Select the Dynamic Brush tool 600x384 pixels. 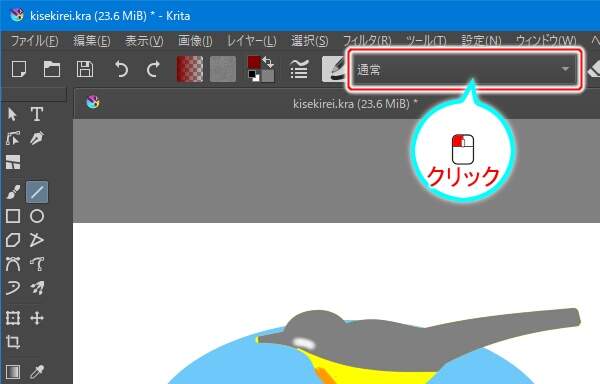[x=13, y=288]
